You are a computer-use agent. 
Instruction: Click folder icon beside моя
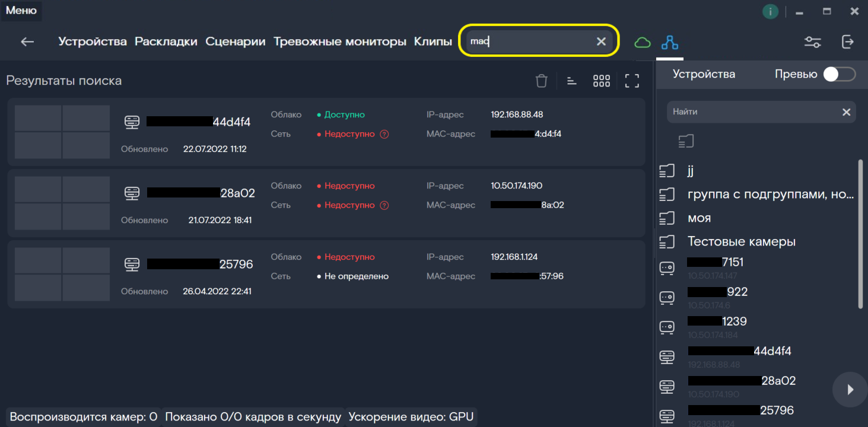(667, 218)
